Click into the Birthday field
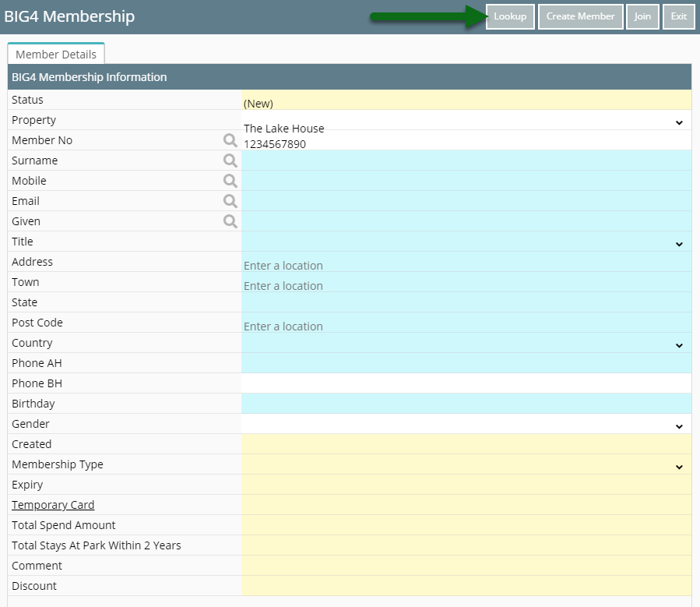The height and width of the screenshot is (607, 700). coord(466,404)
